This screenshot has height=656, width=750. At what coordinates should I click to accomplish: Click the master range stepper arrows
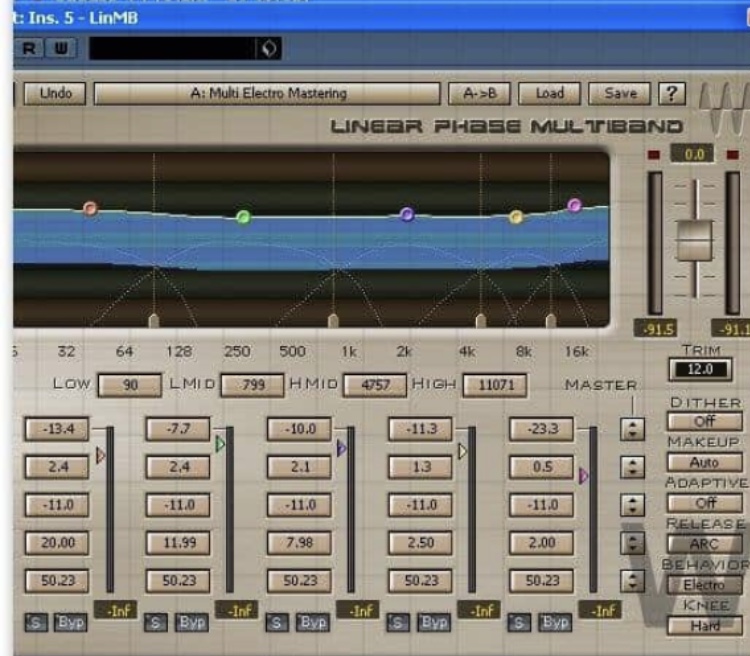(x=632, y=505)
